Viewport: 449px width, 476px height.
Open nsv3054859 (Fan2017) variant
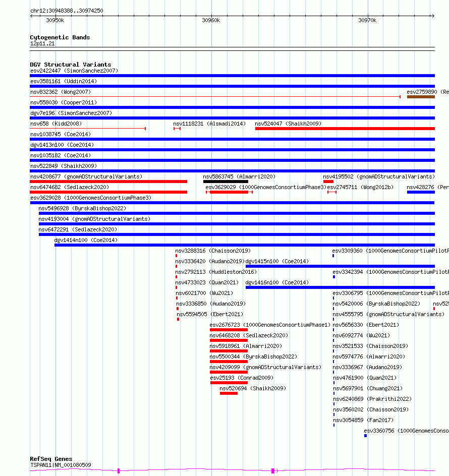coord(363,421)
